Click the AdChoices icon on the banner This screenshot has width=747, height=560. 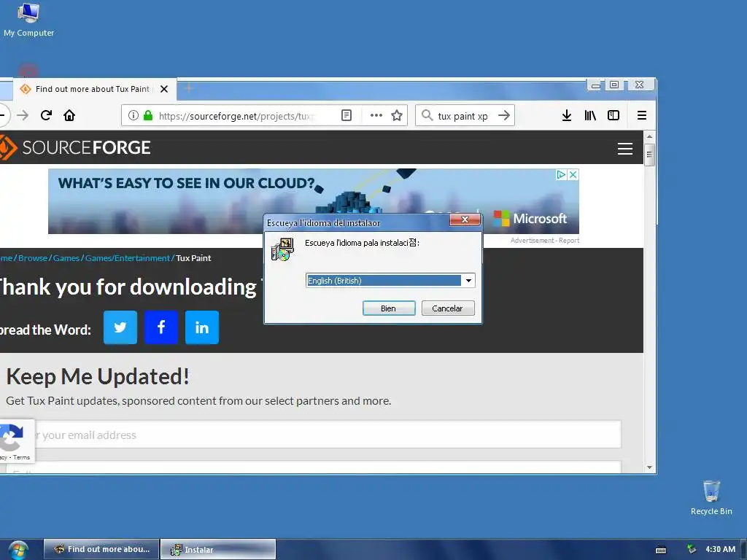(562, 175)
